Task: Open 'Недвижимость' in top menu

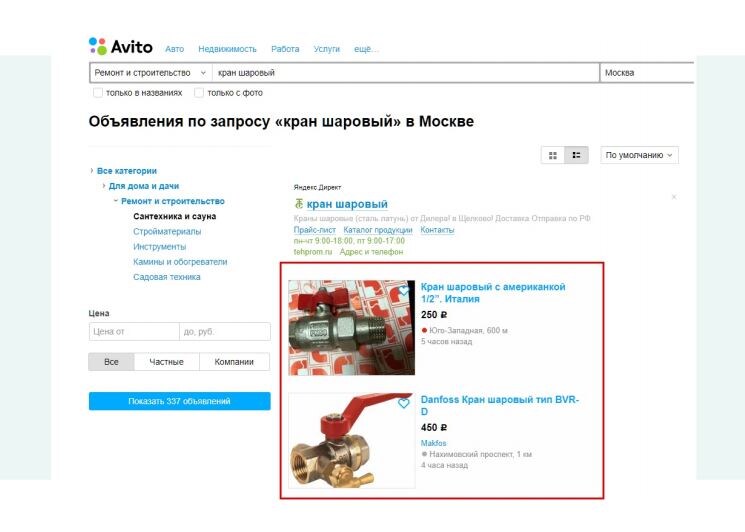Action: [x=227, y=49]
